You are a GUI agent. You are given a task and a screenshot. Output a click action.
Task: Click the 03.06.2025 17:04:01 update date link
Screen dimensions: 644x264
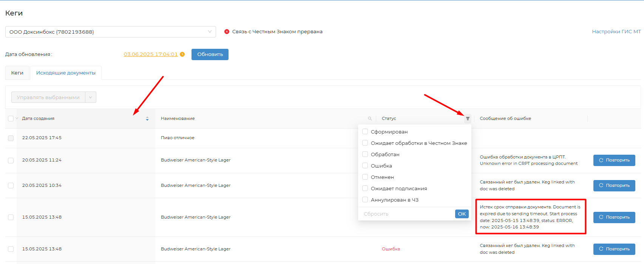point(150,54)
